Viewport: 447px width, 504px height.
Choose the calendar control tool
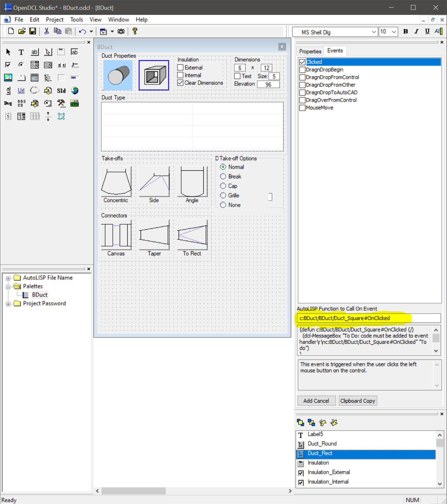coord(35,78)
